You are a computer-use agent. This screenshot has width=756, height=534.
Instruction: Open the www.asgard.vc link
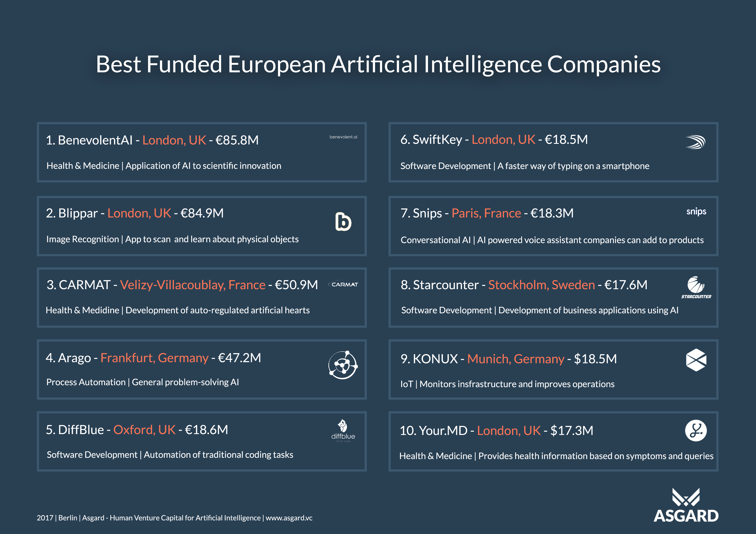click(x=289, y=518)
